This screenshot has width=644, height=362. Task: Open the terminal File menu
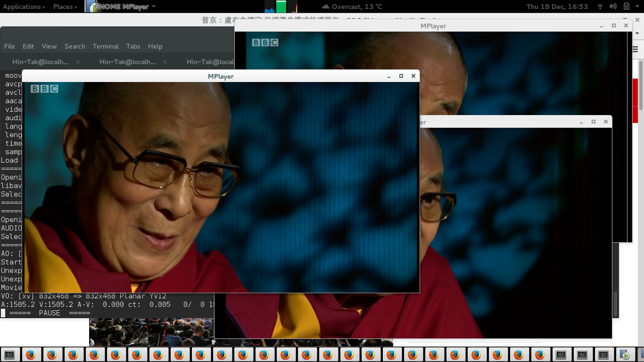click(9, 46)
